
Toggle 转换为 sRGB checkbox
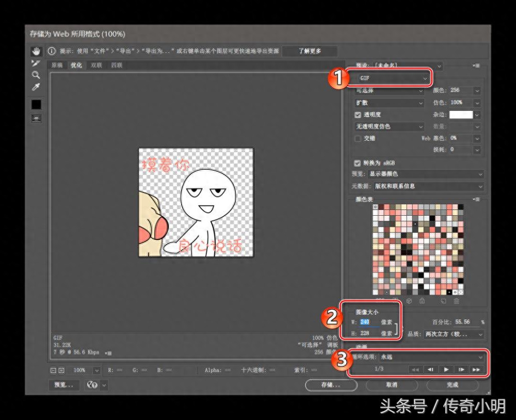(x=358, y=163)
